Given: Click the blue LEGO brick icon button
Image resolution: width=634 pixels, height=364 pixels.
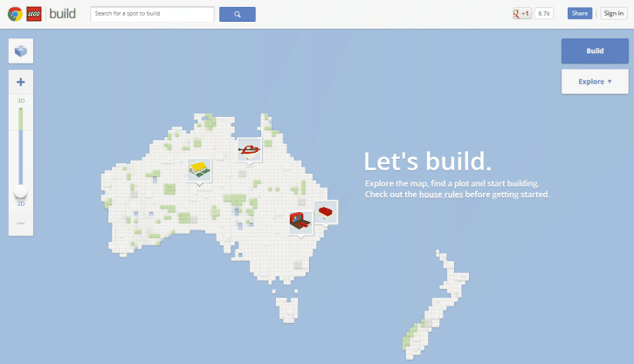Looking at the screenshot, I should pos(21,51).
